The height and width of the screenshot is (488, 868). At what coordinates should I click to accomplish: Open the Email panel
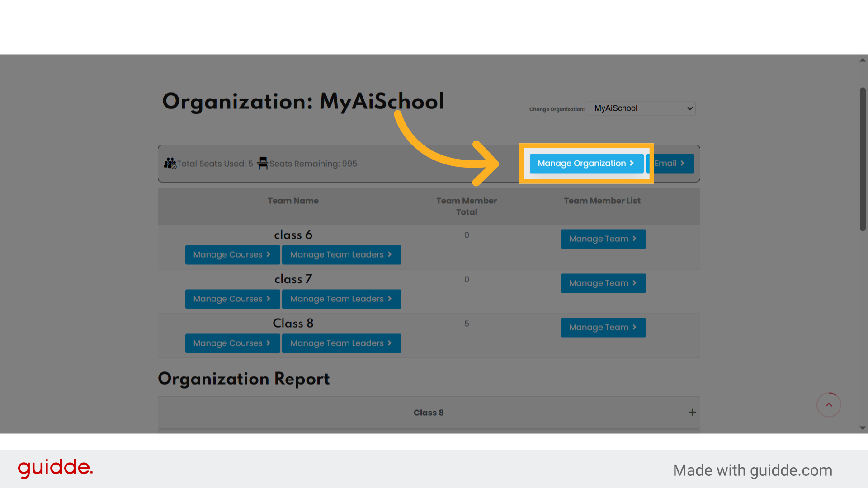pos(669,163)
